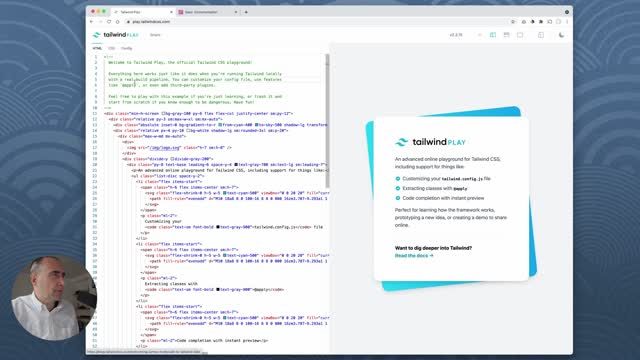640x360 pixels.
Task: Click the editor vertical scrollbar
Action: 327,120
